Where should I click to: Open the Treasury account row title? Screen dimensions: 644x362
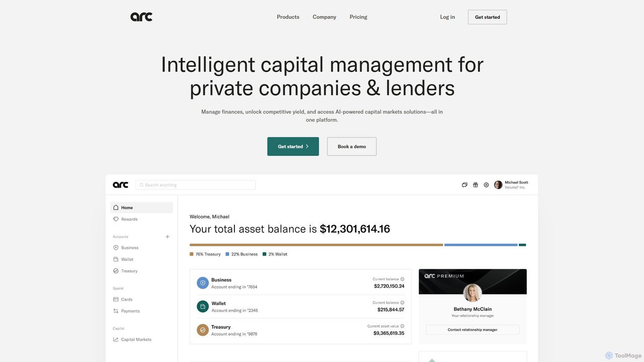pyautogui.click(x=221, y=327)
